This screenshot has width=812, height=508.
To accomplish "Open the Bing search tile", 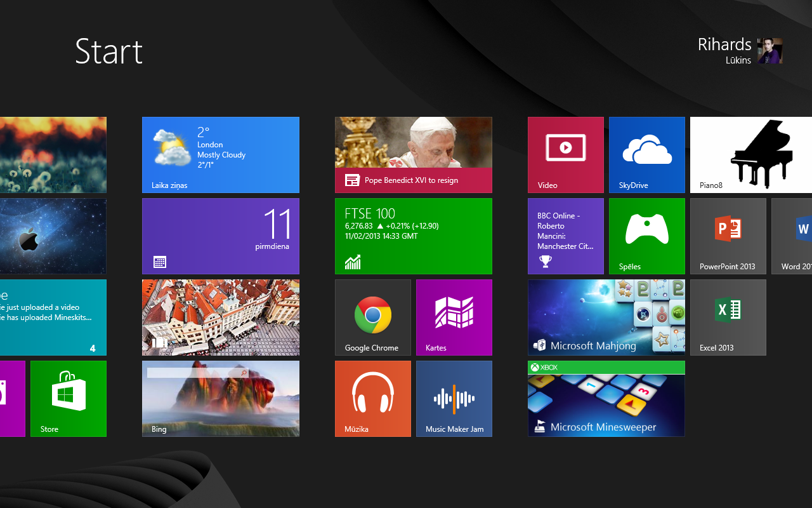I will (x=221, y=399).
